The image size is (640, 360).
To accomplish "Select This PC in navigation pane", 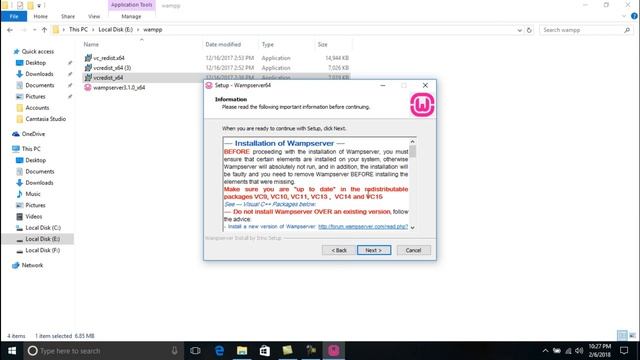I will [x=31, y=149].
